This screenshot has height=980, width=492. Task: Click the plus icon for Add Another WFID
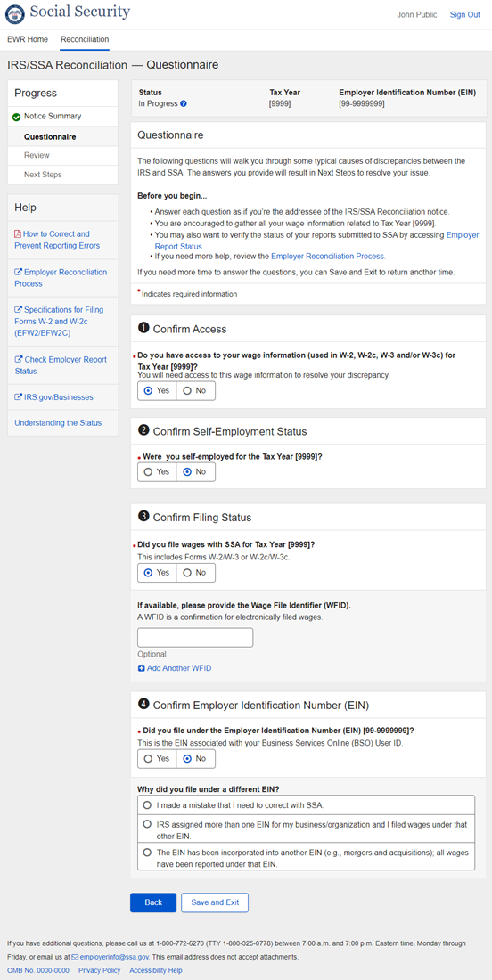click(x=142, y=669)
